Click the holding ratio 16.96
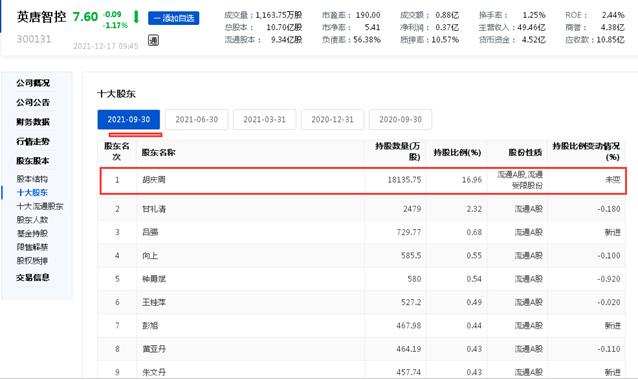The width and height of the screenshot is (638, 380). pyautogui.click(x=472, y=180)
